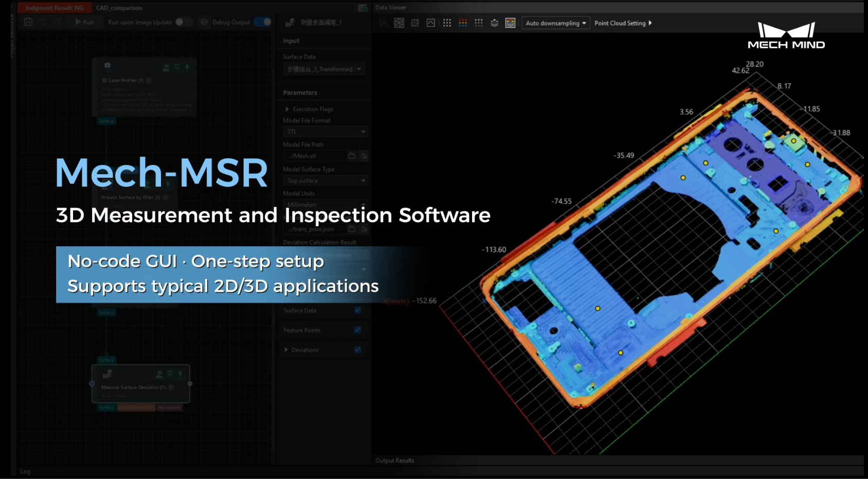Expand Point Cloud Setting options
The height and width of the screenshot is (479, 868).
click(x=623, y=23)
